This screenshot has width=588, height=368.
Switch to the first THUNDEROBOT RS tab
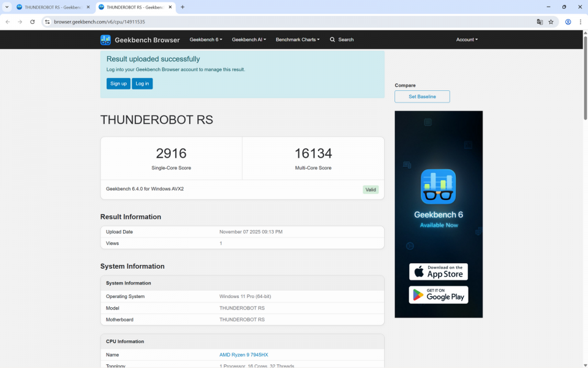[53, 7]
